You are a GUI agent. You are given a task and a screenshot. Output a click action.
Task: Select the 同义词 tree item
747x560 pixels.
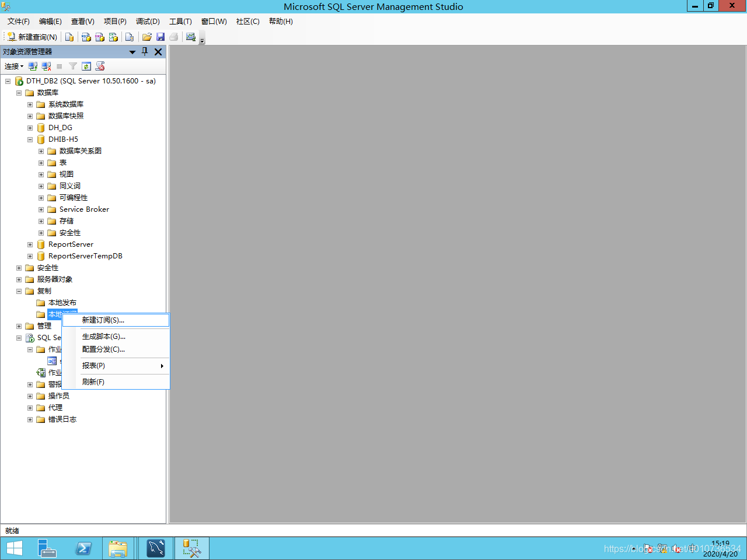pos(70,186)
